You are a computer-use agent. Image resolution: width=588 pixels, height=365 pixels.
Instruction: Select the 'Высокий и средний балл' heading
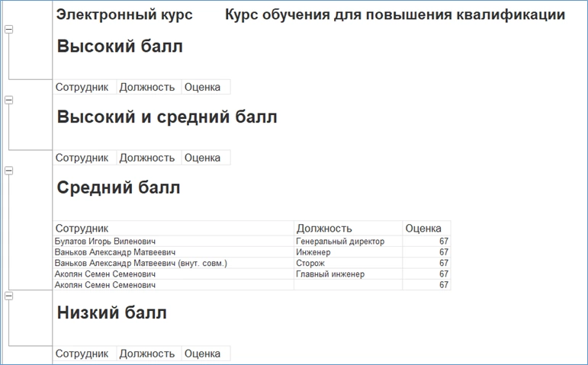pyautogui.click(x=167, y=117)
